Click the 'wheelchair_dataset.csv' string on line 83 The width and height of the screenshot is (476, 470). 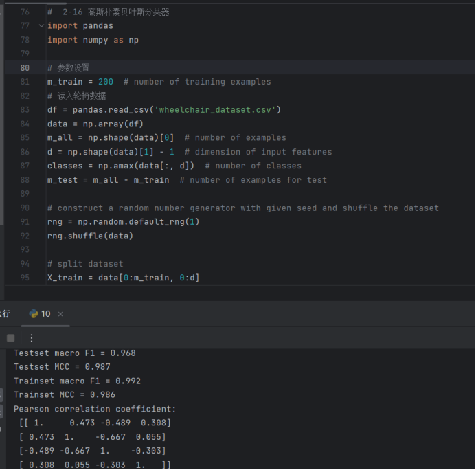[215, 110]
